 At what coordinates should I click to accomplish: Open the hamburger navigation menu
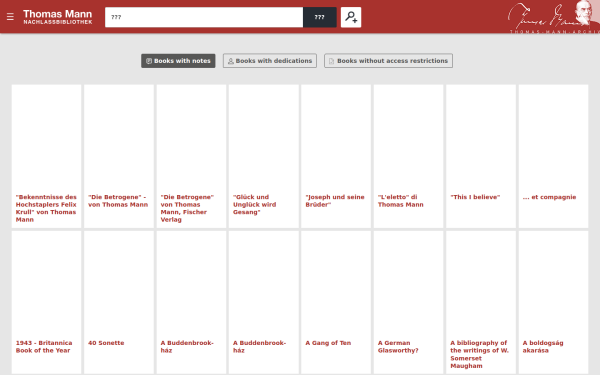[x=10, y=17]
